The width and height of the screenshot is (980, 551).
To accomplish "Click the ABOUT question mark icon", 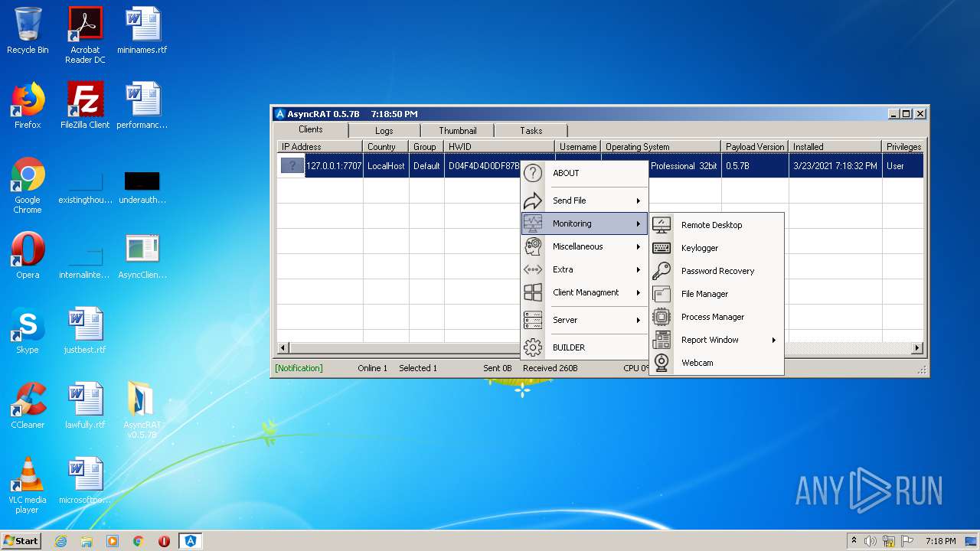I will (532, 173).
